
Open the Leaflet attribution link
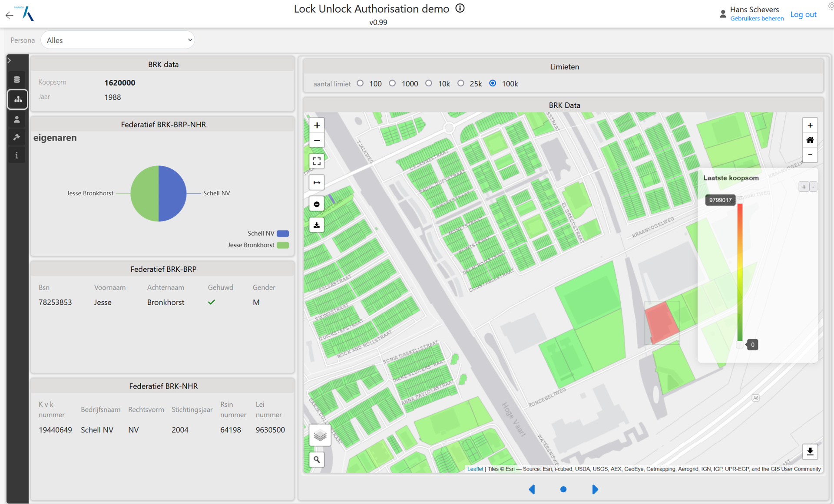coord(475,469)
